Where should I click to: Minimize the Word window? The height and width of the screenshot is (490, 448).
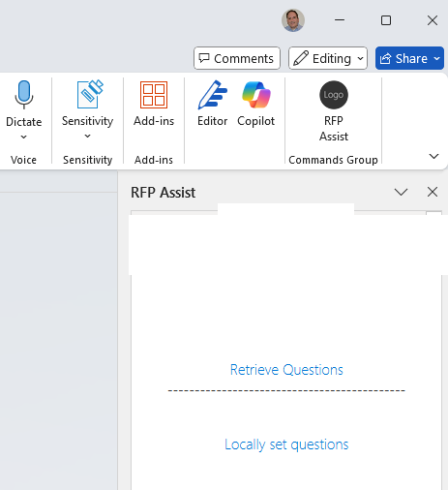pyautogui.click(x=340, y=20)
